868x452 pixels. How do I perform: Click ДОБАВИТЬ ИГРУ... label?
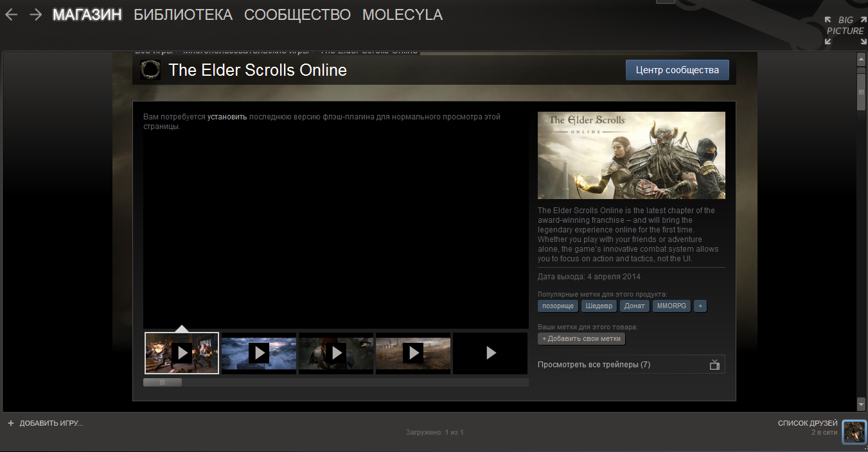pyautogui.click(x=51, y=424)
